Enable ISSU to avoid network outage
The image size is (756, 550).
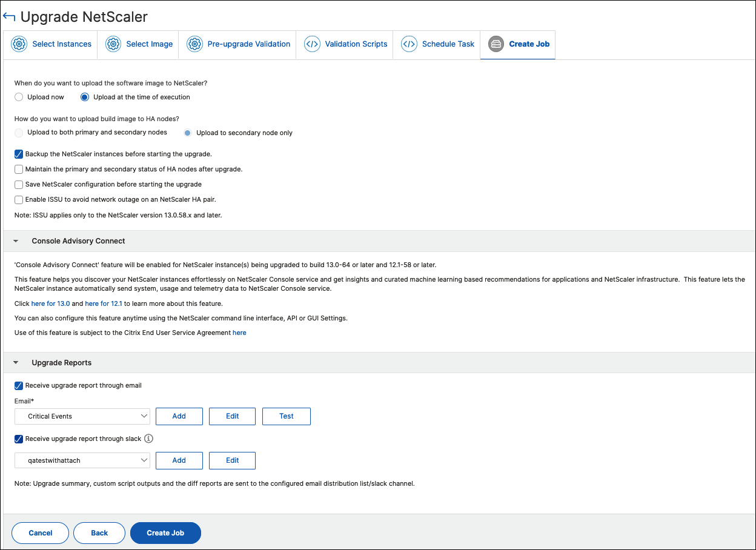pos(19,200)
